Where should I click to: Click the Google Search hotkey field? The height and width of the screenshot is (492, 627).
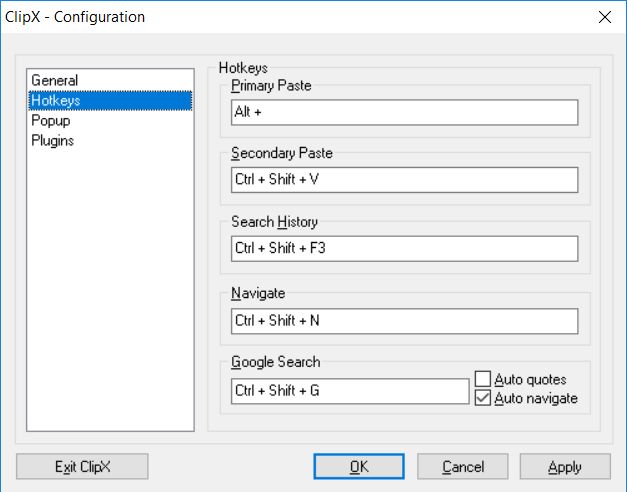pyautogui.click(x=349, y=391)
